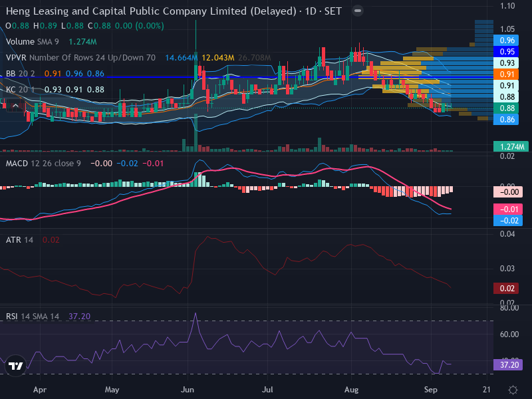Click the pink -0.01 MACD signal label

point(508,209)
